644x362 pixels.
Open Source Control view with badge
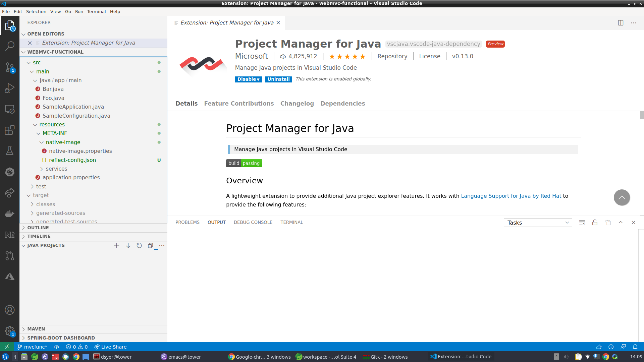[x=10, y=67]
